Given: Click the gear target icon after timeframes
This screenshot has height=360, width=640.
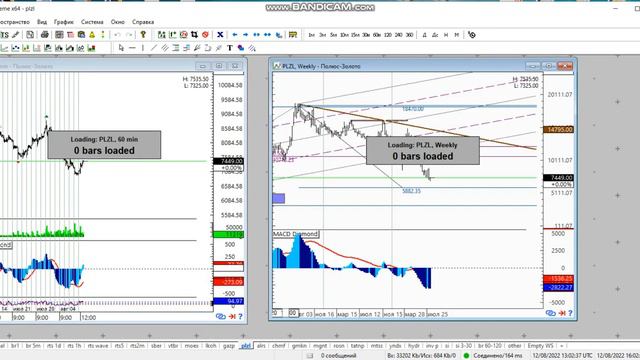Looking at the screenshot, I should point(472,35).
